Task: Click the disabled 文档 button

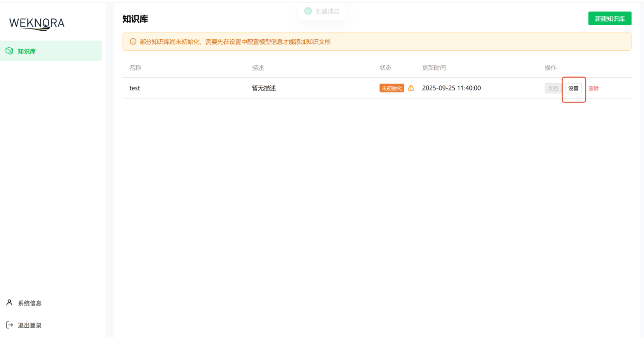Action: (553, 88)
